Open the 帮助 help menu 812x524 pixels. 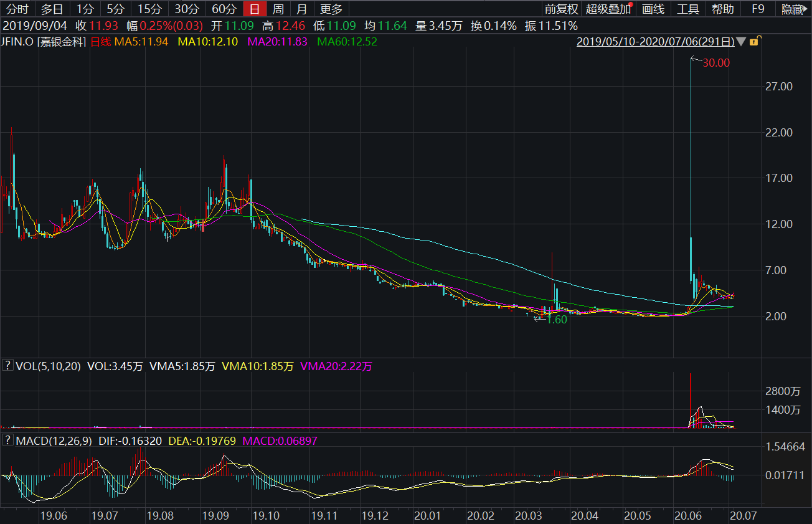click(x=723, y=9)
